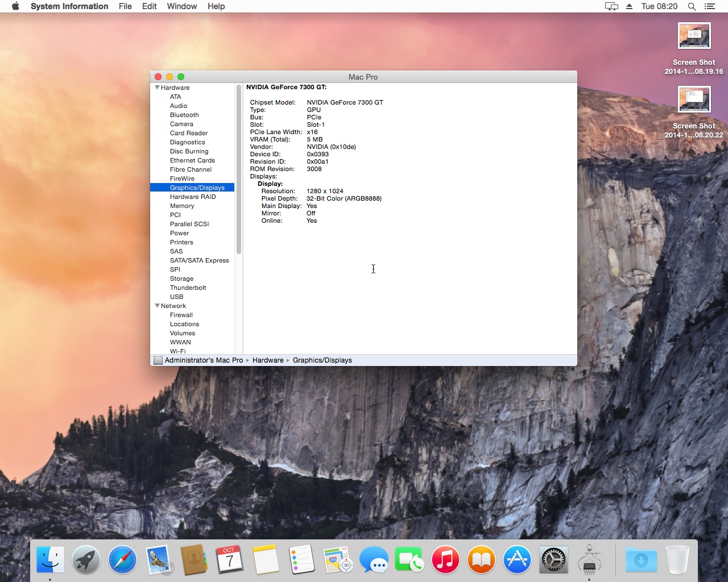This screenshot has width=728, height=582.
Task: Open iBooks orange icon in Dock
Action: click(x=481, y=560)
